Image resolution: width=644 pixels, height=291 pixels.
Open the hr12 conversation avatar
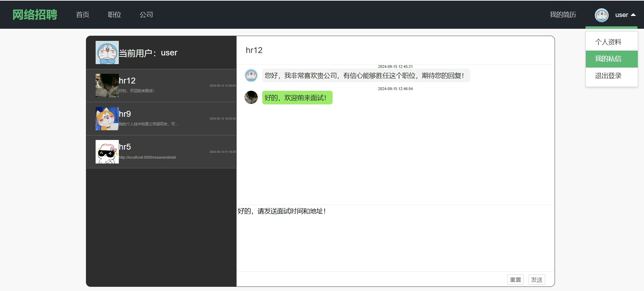tap(107, 86)
